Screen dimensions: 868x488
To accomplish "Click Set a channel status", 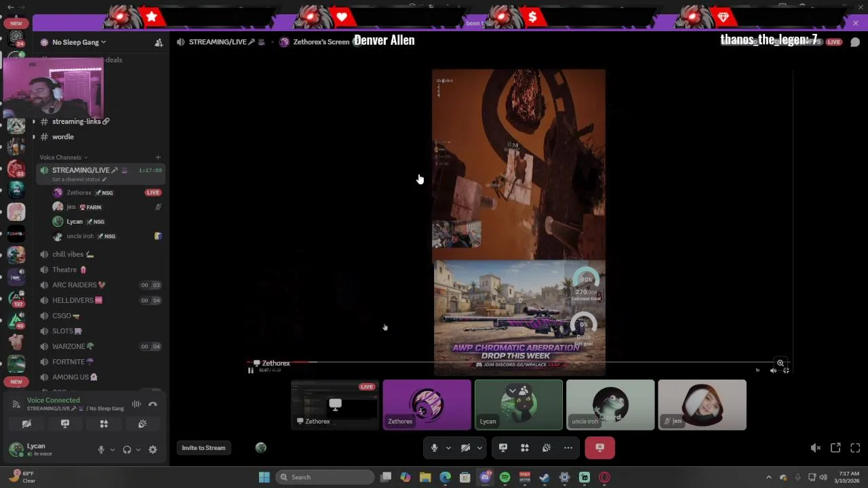I will 79,180.
